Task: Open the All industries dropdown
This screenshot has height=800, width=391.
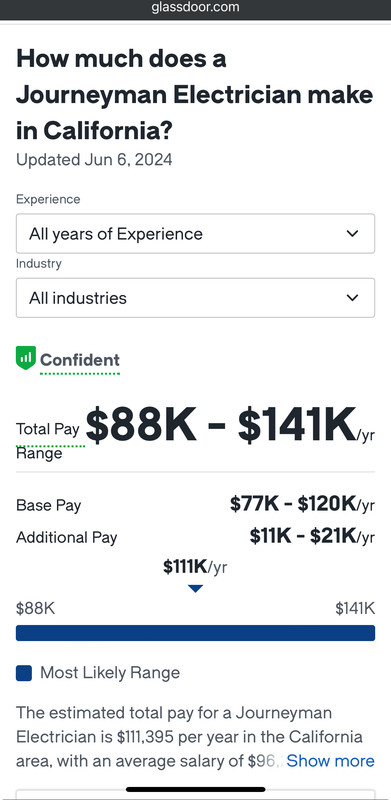Action: 196,298
